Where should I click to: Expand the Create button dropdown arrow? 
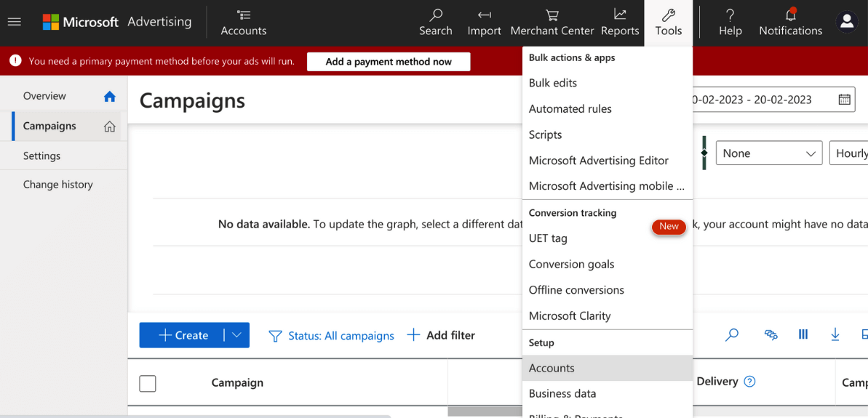(x=237, y=335)
